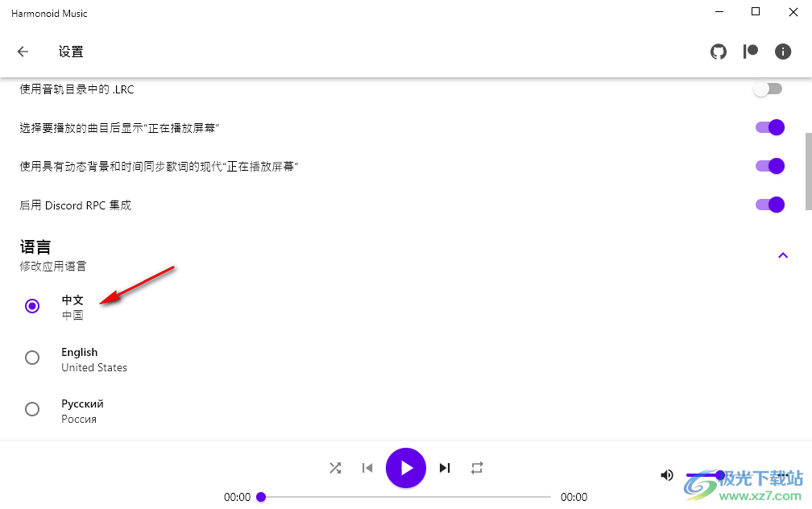The width and height of the screenshot is (812, 509).
Task: Open the about info icon
Action: [782, 52]
